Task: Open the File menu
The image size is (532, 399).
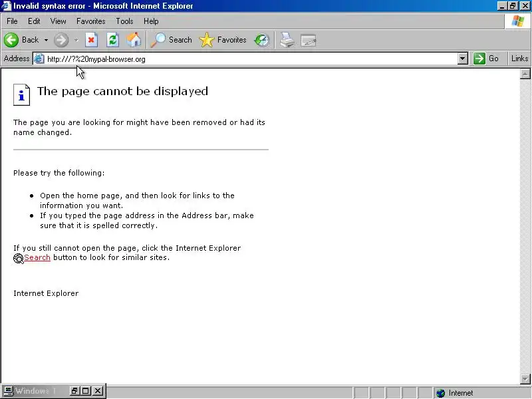Action: click(12, 21)
